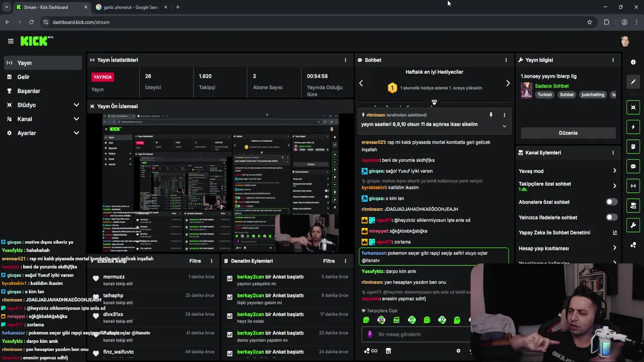Click the Yayın Ön İzlemesi stream preview
644x362 pixels.
(x=220, y=183)
